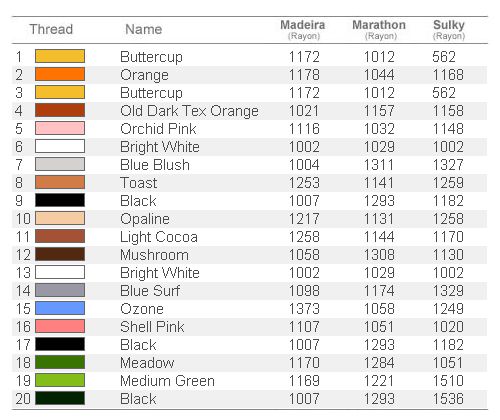
Task: Click Marathon number 1174 for Blue Surf
Action: [x=379, y=291]
